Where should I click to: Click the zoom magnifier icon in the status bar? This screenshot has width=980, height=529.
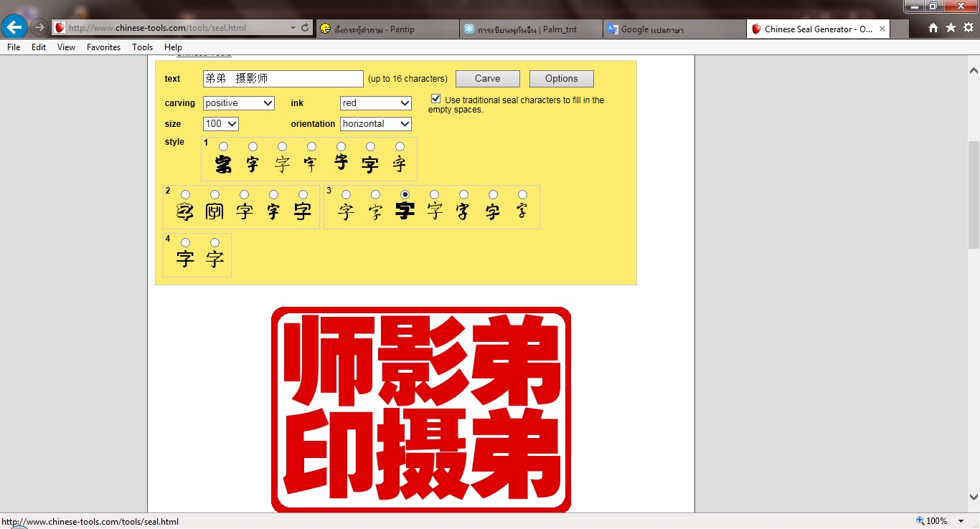coord(920,521)
